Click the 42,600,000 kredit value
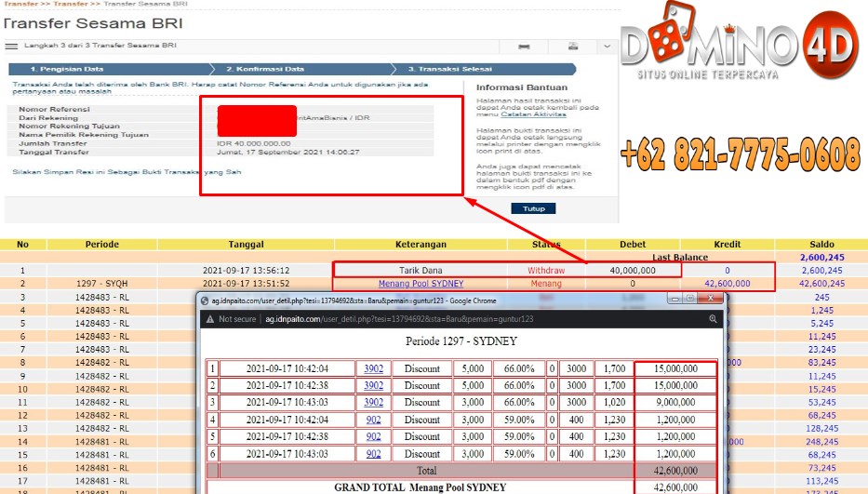This screenshot has height=494, width=868. point(728,284)
